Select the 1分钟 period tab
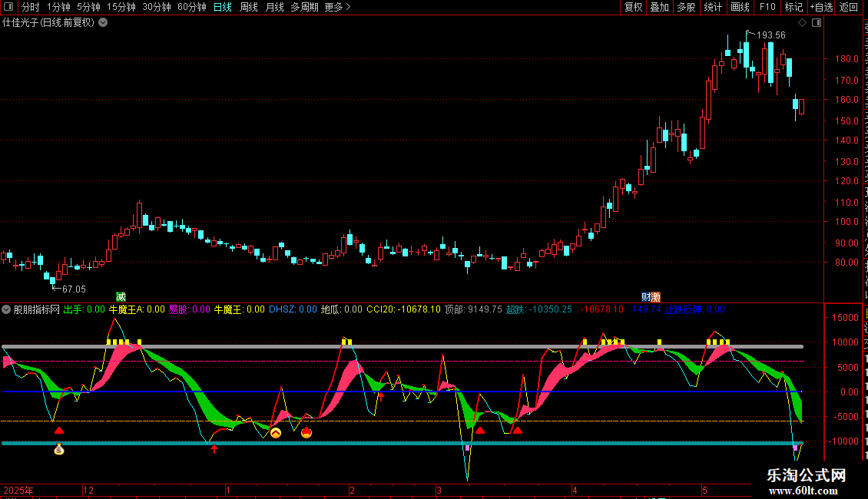868x499 pixels. (58, 7)
